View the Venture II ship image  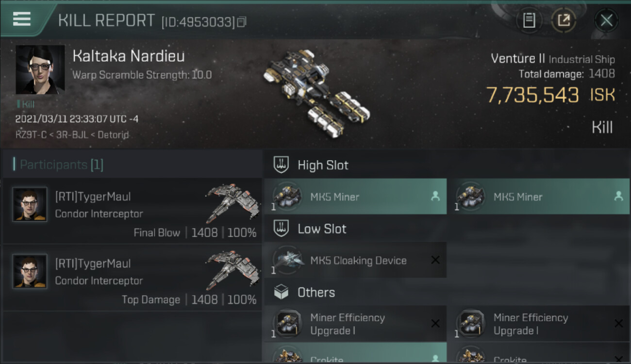[316, 93]
